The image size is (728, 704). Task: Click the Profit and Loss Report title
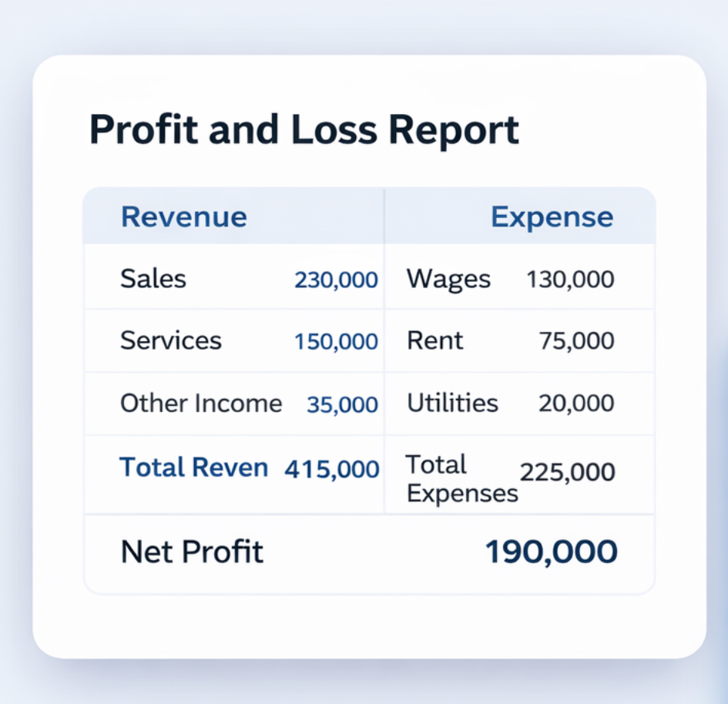coord(304,129)
